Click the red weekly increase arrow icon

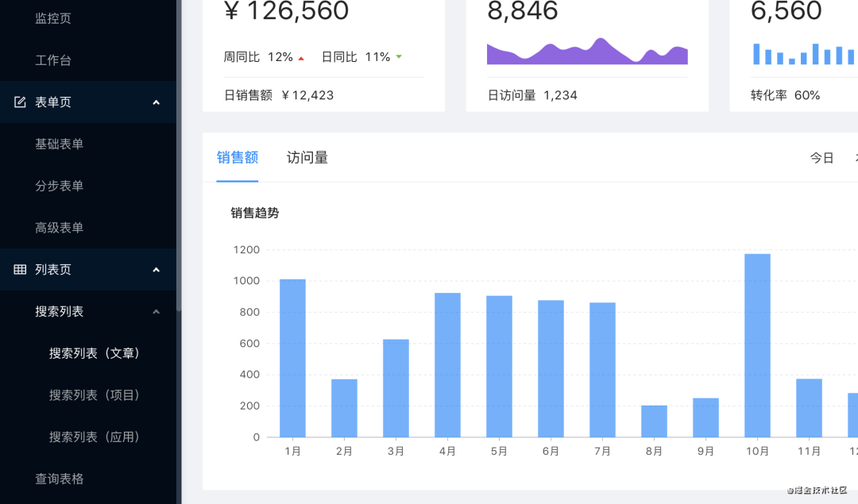pyautogui.click(x=301, y=58)
